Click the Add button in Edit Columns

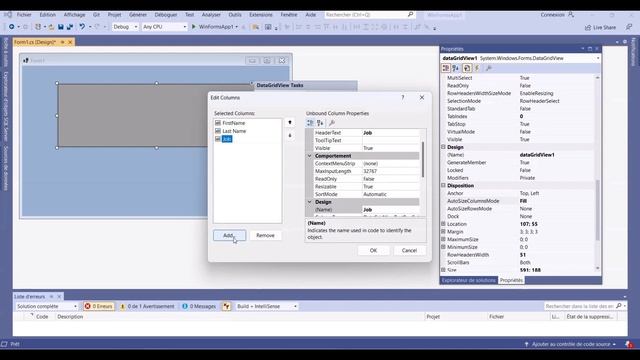[x=229, y=236]
